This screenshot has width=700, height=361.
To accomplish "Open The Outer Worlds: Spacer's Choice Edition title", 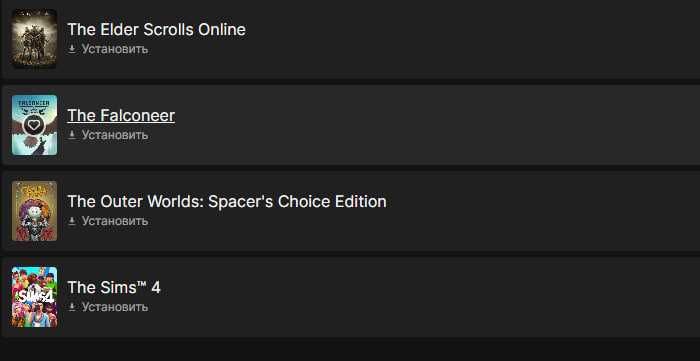I will (227, 201).
